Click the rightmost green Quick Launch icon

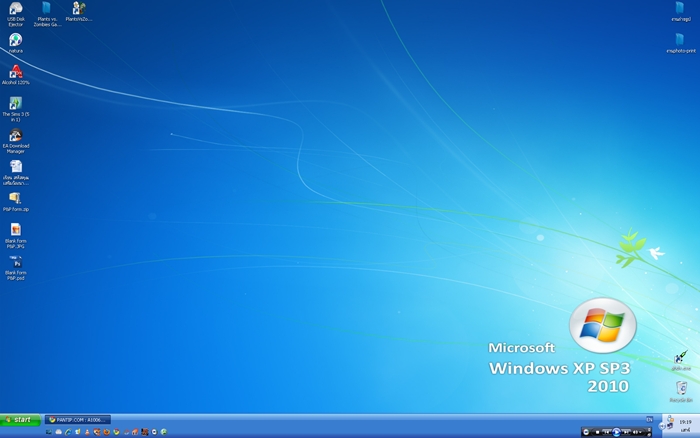163,432
